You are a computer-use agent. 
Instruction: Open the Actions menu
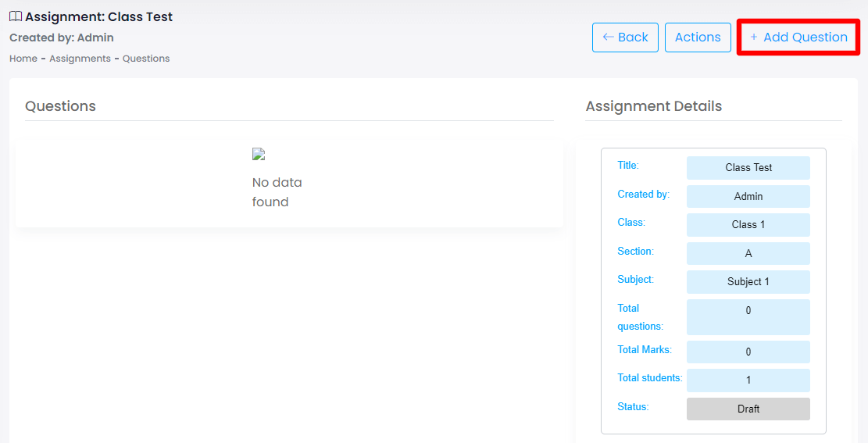click(x=698, y=38)
